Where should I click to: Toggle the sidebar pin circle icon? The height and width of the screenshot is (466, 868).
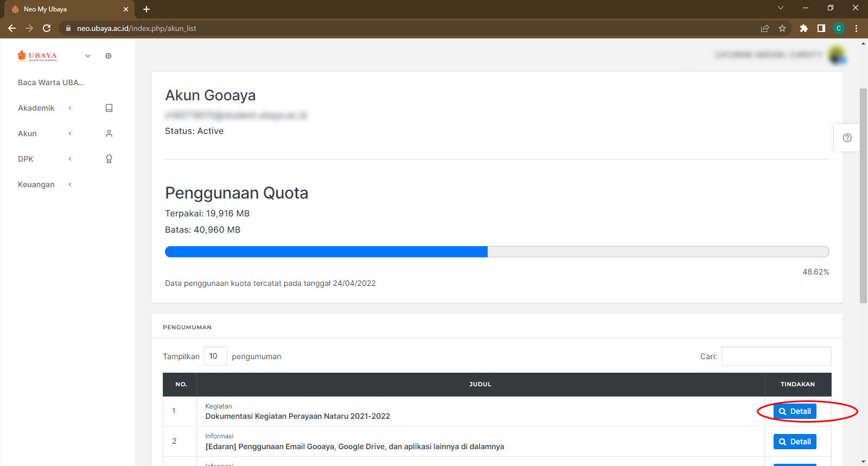tap(108, 56)
